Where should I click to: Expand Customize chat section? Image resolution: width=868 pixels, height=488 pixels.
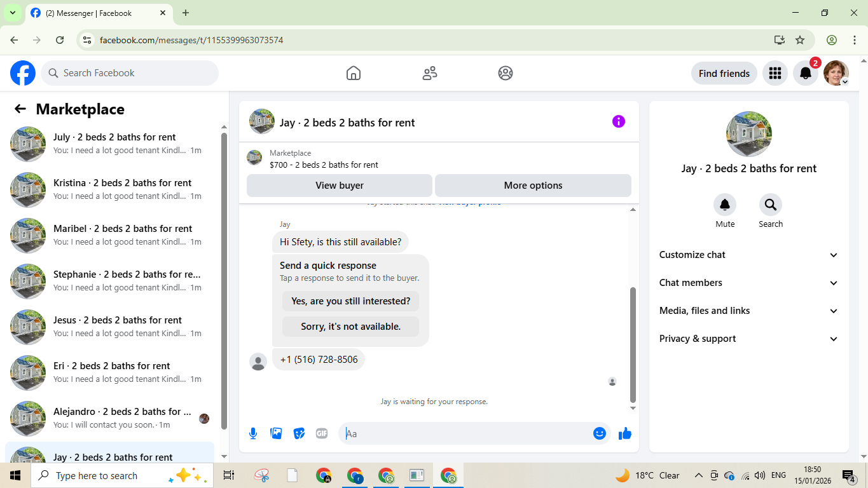[x=749, y=255]
